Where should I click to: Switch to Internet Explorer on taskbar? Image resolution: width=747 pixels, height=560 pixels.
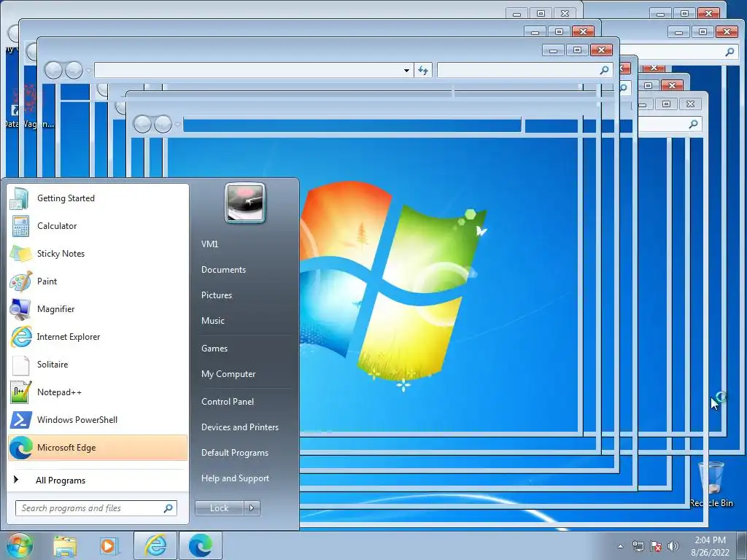156,545
